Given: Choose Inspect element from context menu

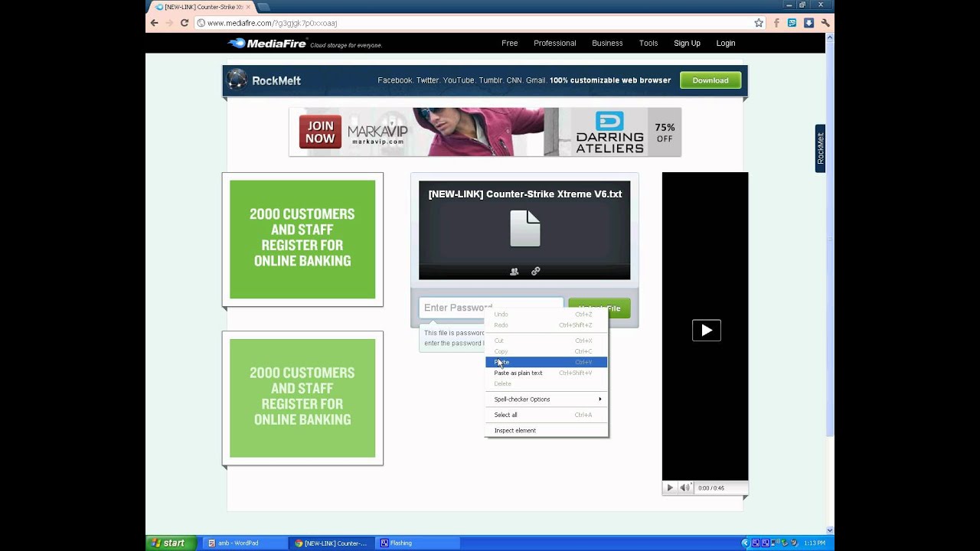Looking at the screenshot, I should [547, 430].
